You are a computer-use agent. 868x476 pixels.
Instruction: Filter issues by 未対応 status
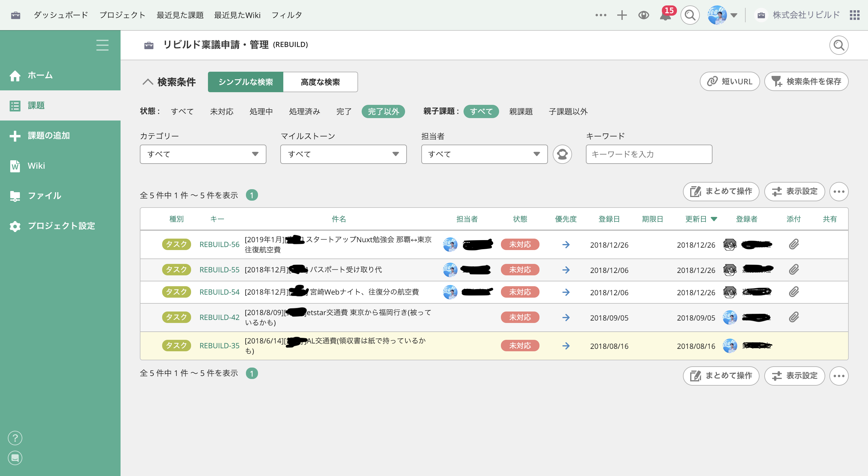click(222, 111)
